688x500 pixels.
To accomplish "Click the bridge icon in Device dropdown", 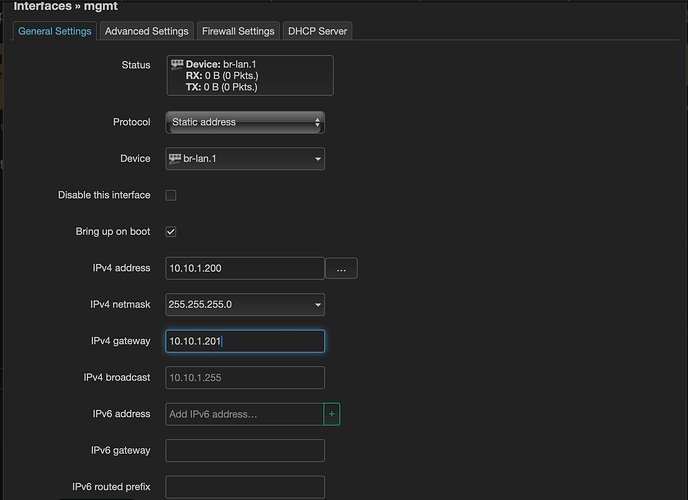I will pos(175,158).
